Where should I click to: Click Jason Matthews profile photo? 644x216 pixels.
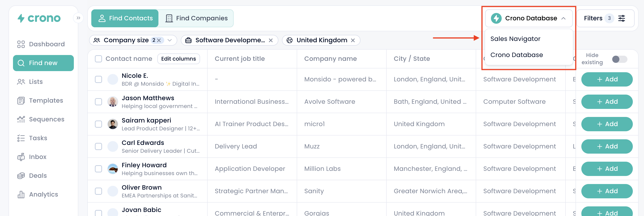click(x=113, y=102)
